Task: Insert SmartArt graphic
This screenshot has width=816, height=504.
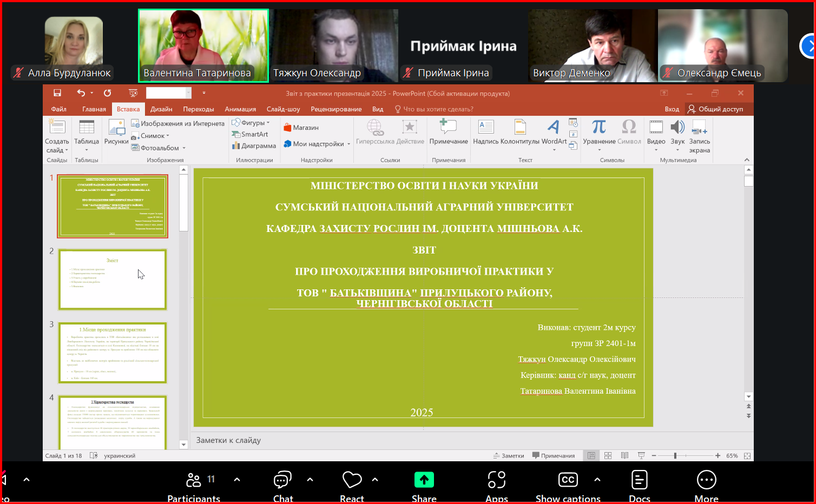Action: (250, 134)
